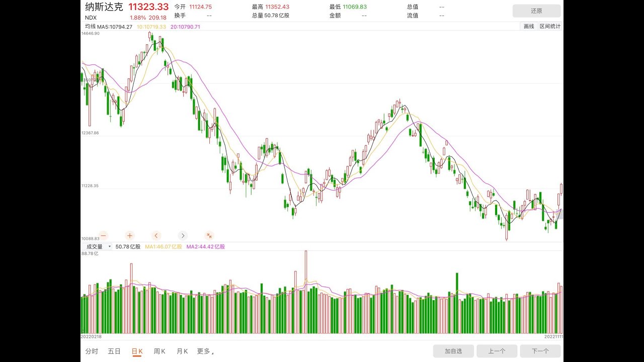
Task: Click the 20:10790.71 MA value
Action: 185,27
